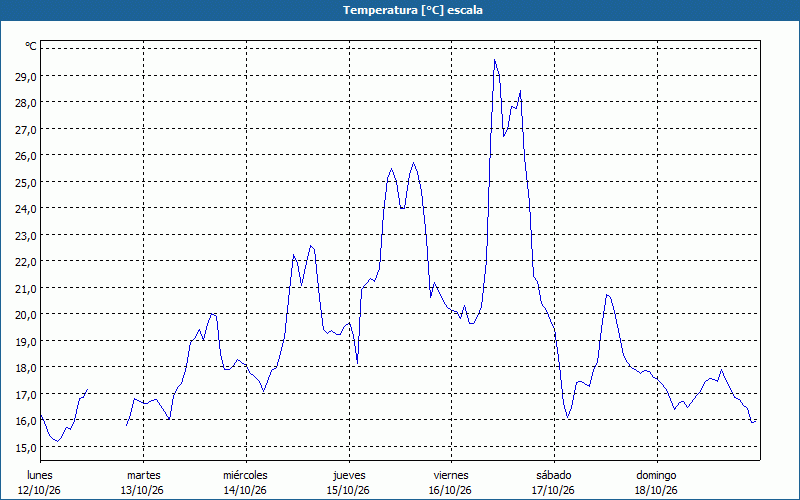The height and width of the screenshot is (500, 800).
Task: Click the 20,0 axis value
Action: pyautogui.click(x=26, y=315)
